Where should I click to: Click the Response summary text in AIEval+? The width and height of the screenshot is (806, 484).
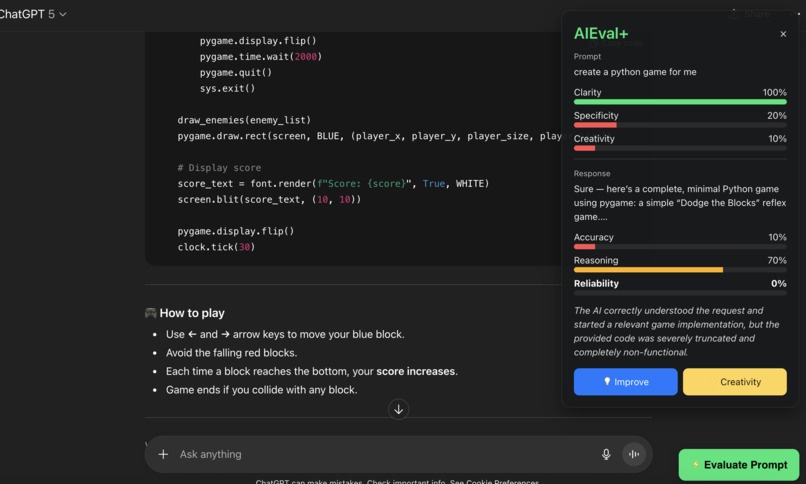[x=680, y=203]
